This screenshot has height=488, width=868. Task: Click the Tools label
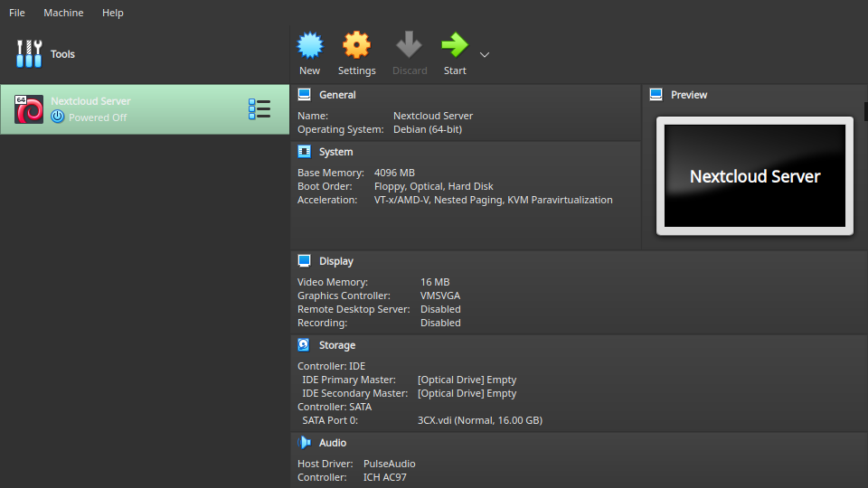[62, 54]
